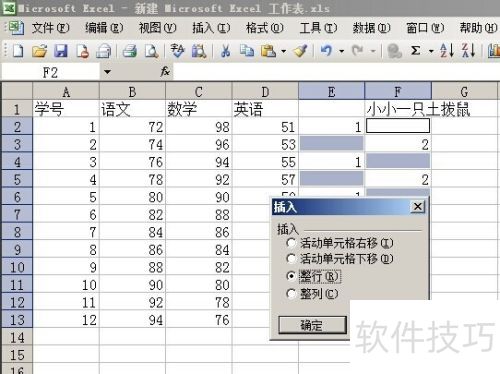Click the formula bar input field
500x374 pixels.
click(x=336, y=72)
